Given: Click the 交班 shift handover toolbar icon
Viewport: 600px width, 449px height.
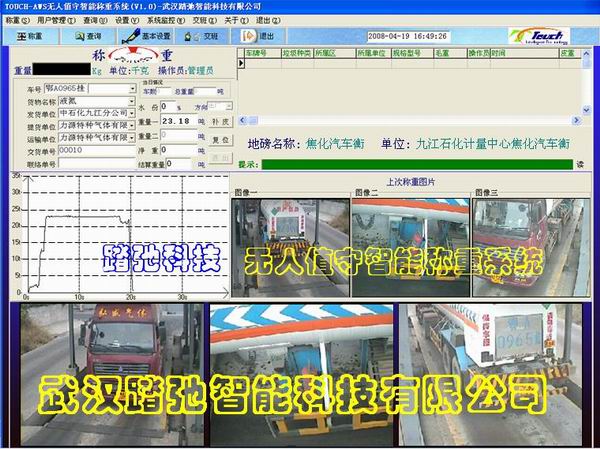Looking at the screenshot, I should point(202,35).
